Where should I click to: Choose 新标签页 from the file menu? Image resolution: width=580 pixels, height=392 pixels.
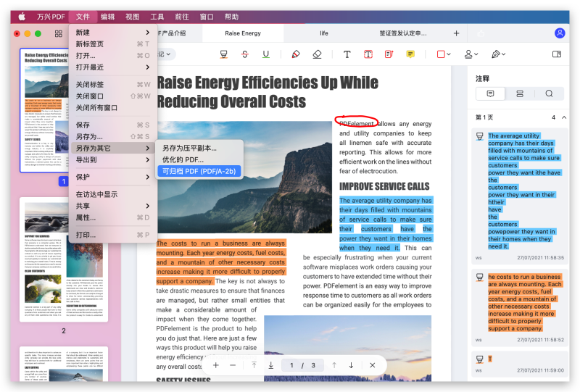[x=113, y=44]
